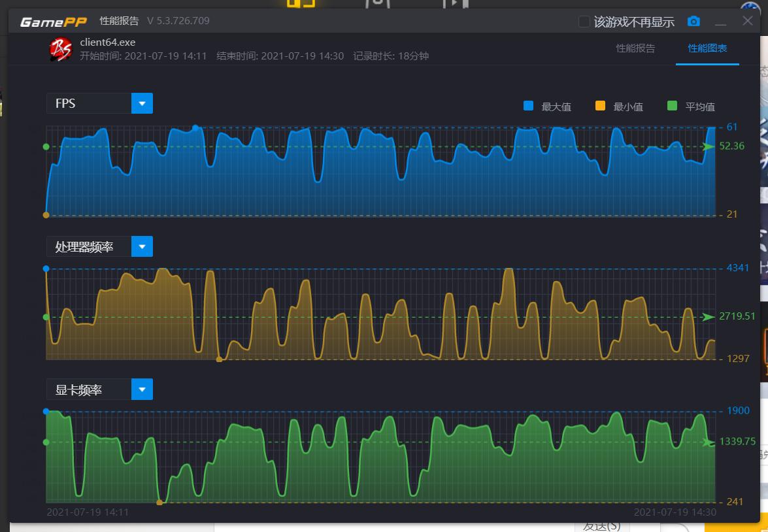Image resolution: width=768 pixels, height=532 pixels.
Task: Click the client64.exe game icon
Action: click(x=61, y=49)
